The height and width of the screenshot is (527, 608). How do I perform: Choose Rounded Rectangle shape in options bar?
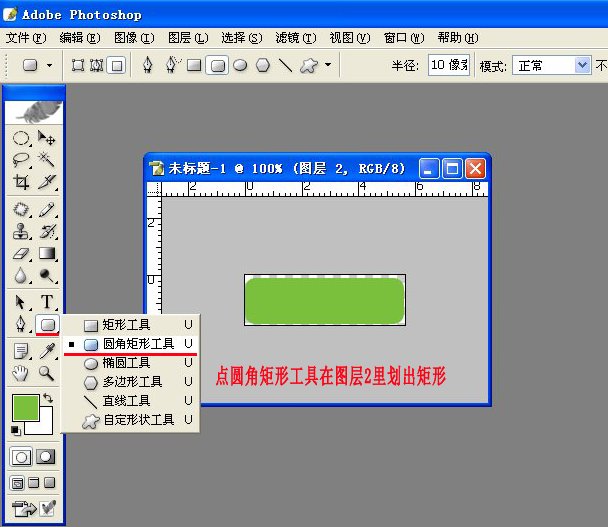pos(217,65)
